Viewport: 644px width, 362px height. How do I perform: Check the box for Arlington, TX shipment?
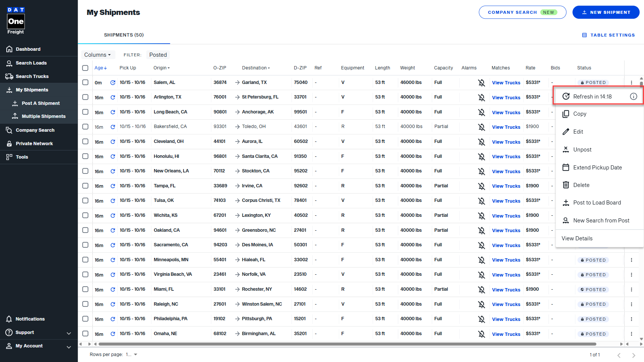[x=85, y=97]
